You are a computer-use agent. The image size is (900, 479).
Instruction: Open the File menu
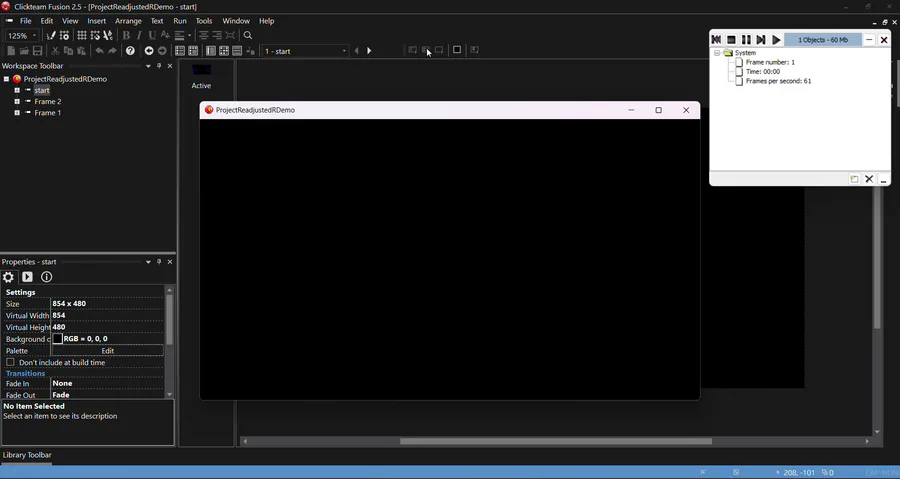[x=26, y=21]
